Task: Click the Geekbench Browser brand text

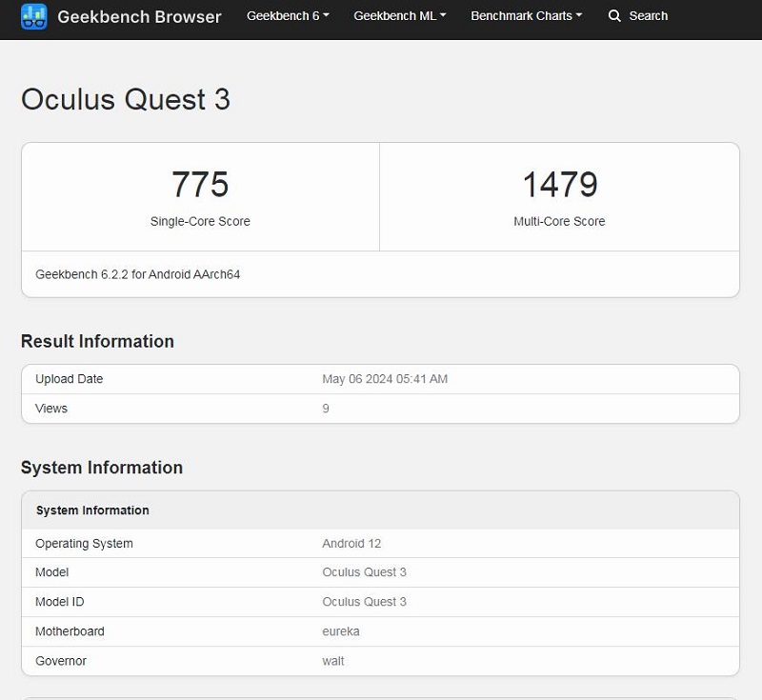Action: [139, 16]
